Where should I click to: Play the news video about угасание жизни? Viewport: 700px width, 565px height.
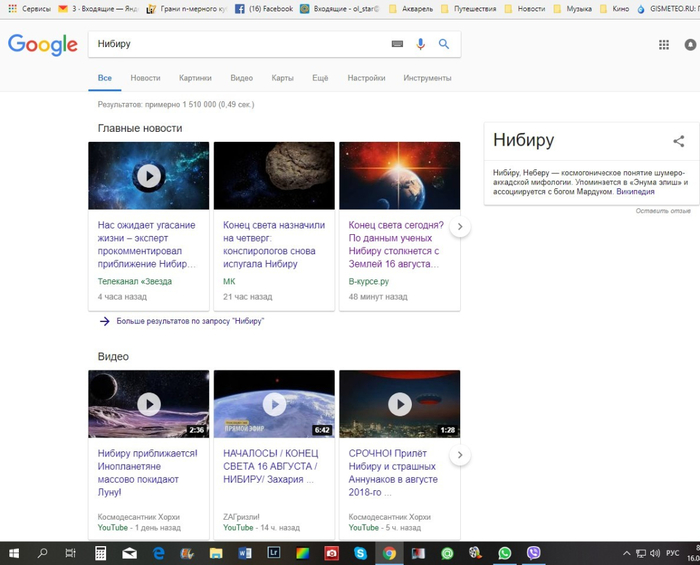pyautogui.click(x=149, y=176)
